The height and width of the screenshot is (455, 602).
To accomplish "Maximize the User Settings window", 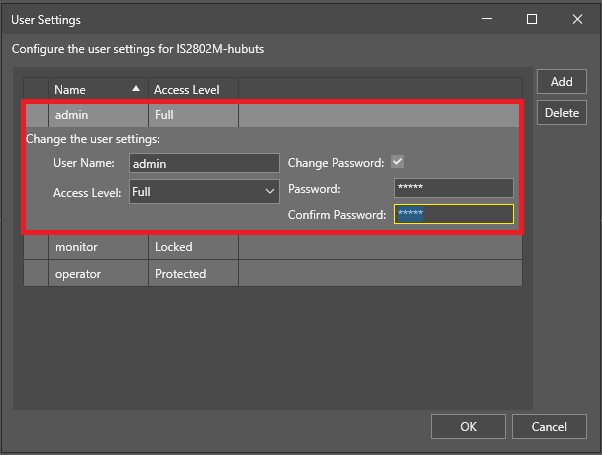I will point(532,19).
